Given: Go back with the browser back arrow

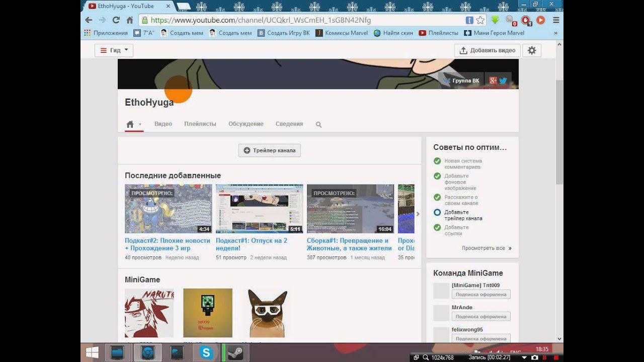Looking at the screenshot, I should coord(89,20).
